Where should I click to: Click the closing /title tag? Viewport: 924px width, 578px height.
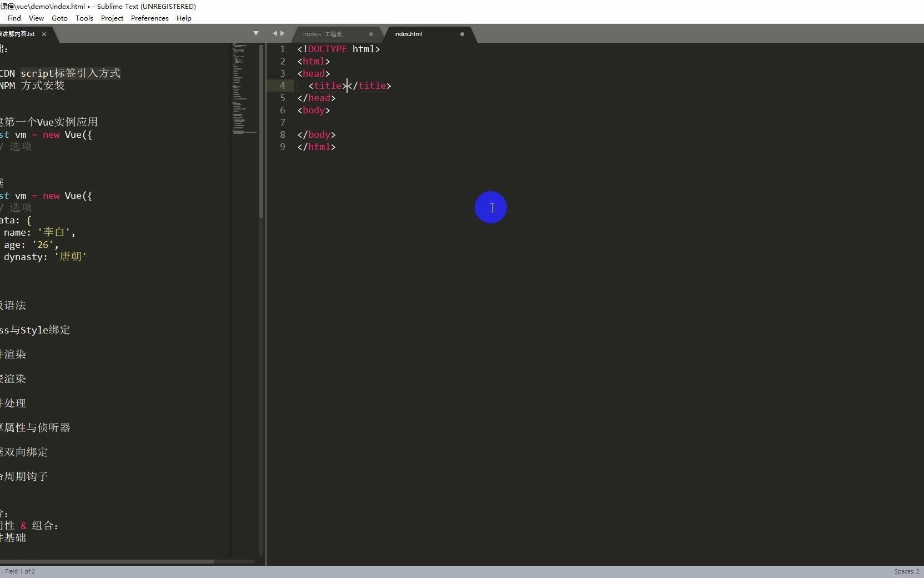369,86
